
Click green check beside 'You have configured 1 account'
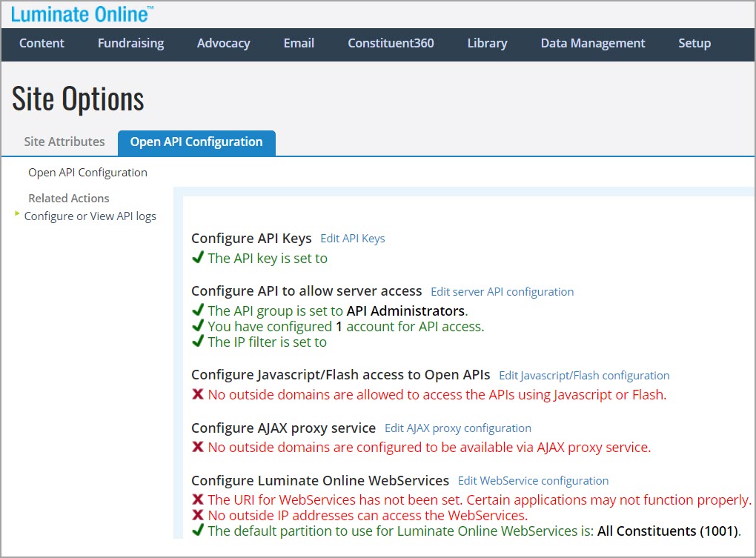click(x=198, y=325)
